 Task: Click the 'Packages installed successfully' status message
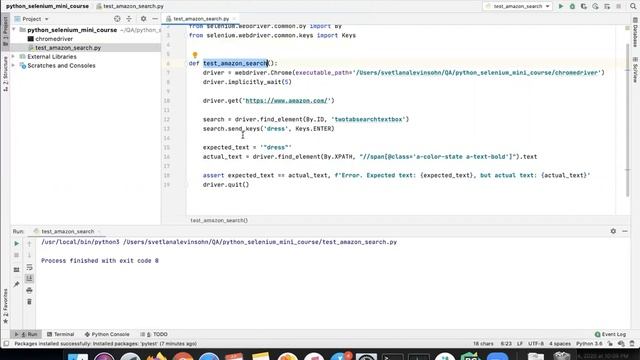105,344
